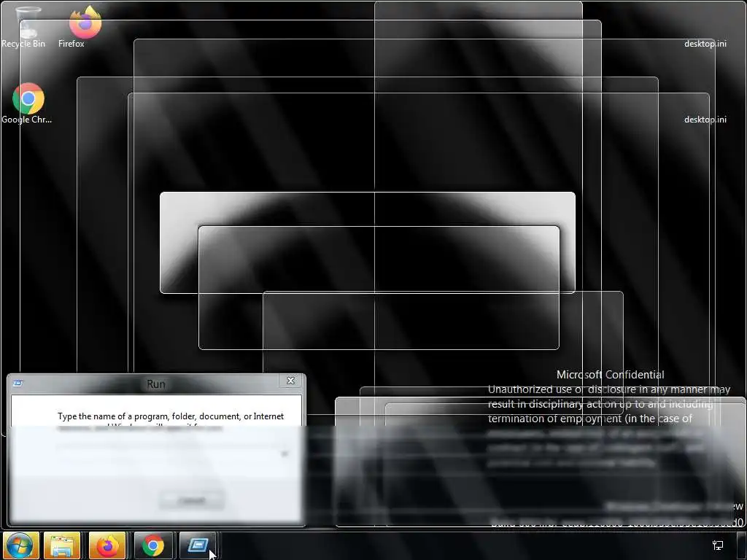
Task: Click the Show desktop strip
Action: coord(742,545)
